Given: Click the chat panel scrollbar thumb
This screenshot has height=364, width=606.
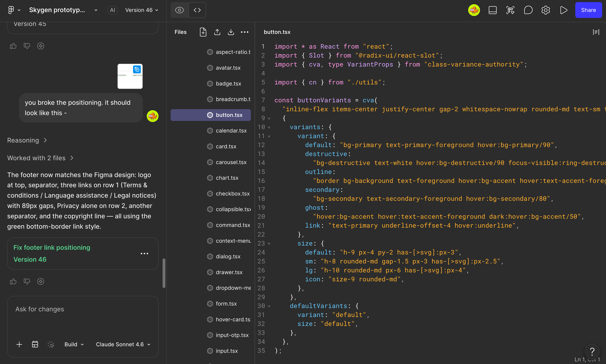Looking at the screenshot, I should coord(164,273).
